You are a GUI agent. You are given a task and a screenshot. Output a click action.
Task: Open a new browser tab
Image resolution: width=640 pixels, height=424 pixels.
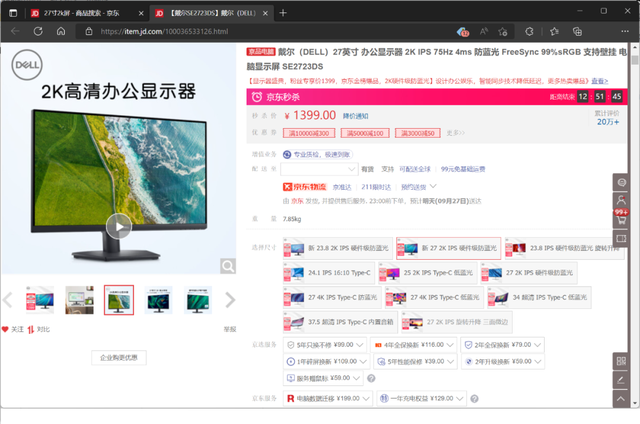[x=283, y=13]
